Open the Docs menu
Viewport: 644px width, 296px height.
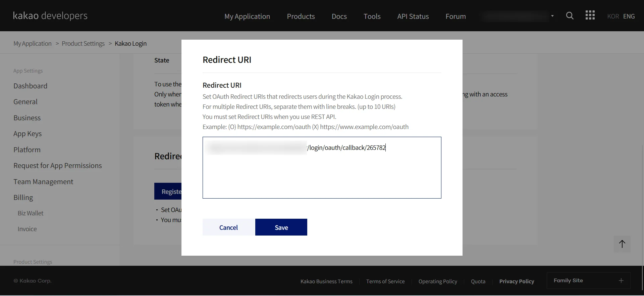tap(339, 16)
